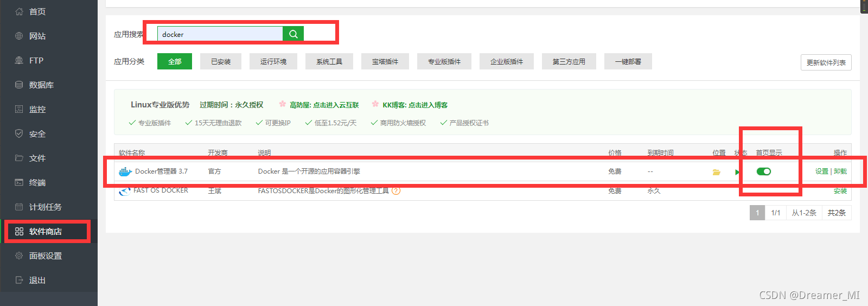This screenshot has width=868, height=306.
Task: Click the help question mark beside FASTOSDOCKER description
Action: (x=396, y=190)
